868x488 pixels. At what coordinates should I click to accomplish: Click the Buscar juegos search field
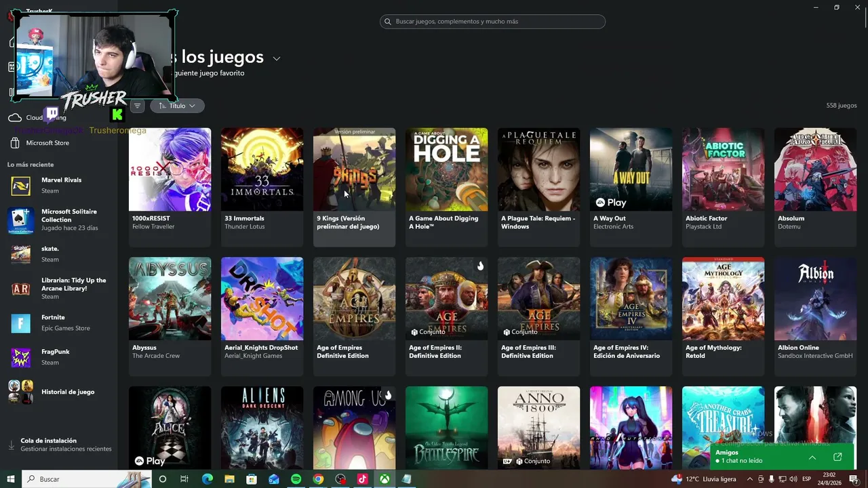pyautogui.click(x=492, y=22)
